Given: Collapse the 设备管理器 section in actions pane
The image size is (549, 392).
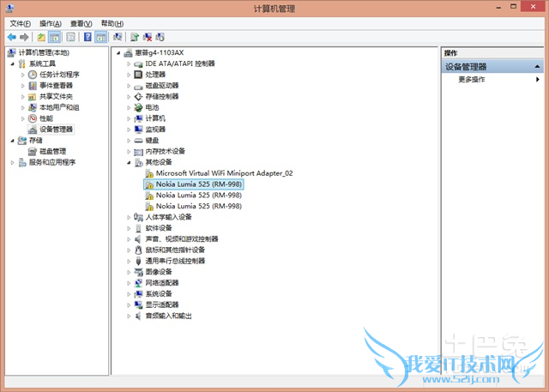Looking at the screenshot, I should (538, 67).
